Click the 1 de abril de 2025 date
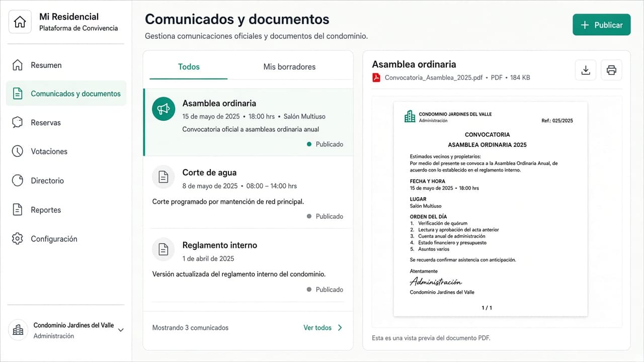The height and width of the screenshot is (362, 644). 208,258
